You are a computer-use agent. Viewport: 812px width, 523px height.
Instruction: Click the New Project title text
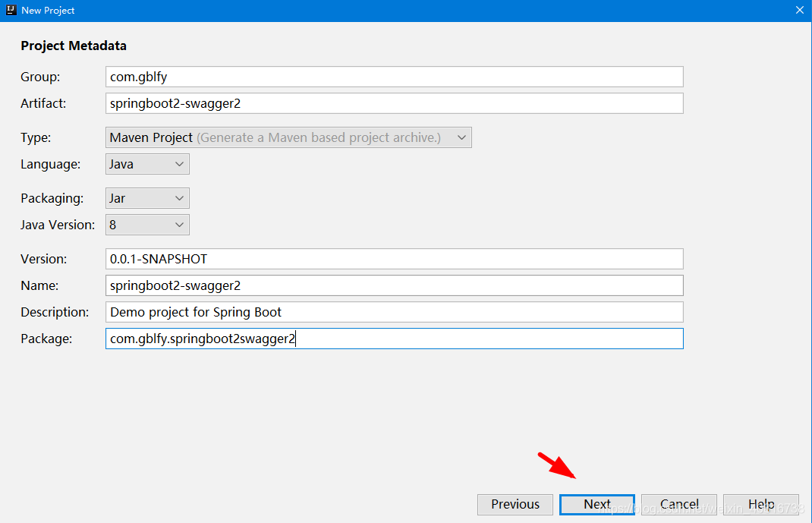[x=48, y=11]
